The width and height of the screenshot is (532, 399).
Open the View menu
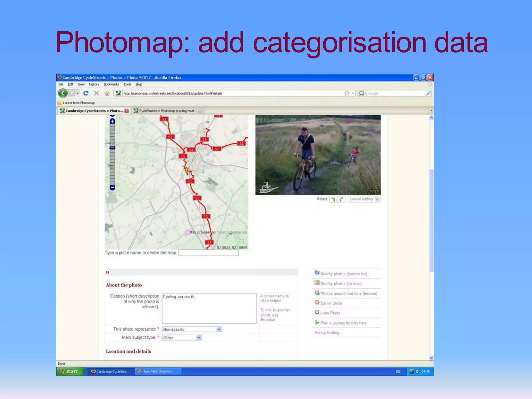tap(81, 84)
